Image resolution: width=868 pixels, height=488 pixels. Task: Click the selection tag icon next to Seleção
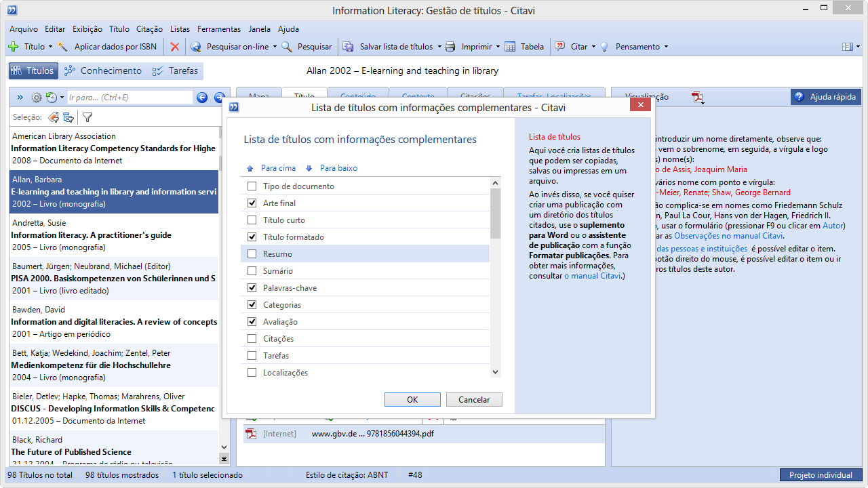click(53, 117)
